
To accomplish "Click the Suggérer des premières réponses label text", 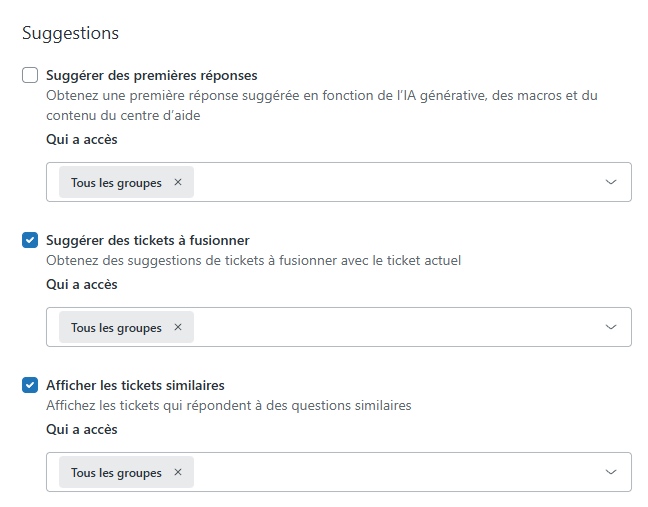I will click(x=152, y=75).
